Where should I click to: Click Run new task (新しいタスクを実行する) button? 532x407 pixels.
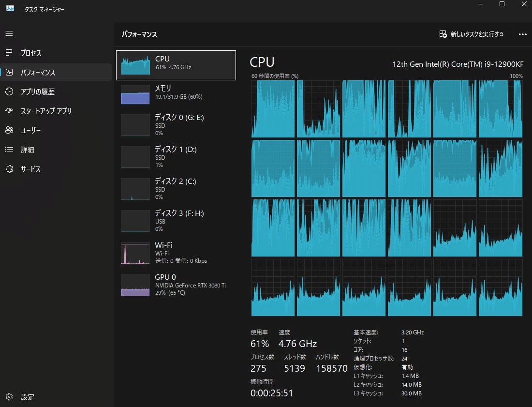pyautogui.click(x=472, y=34)
